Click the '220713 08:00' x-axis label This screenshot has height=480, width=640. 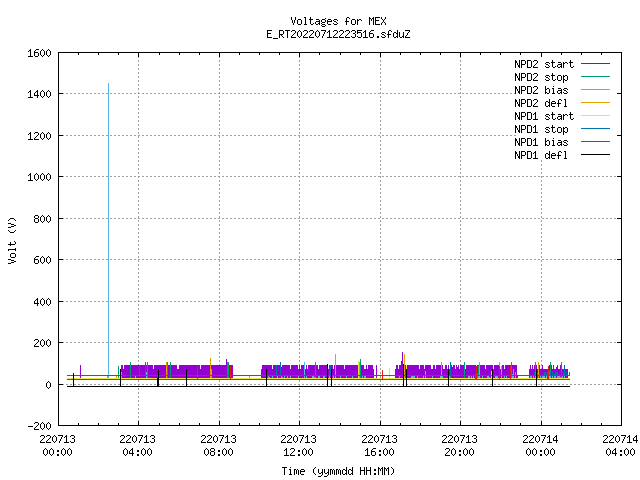pyautogui.click(x=218, y=445)
